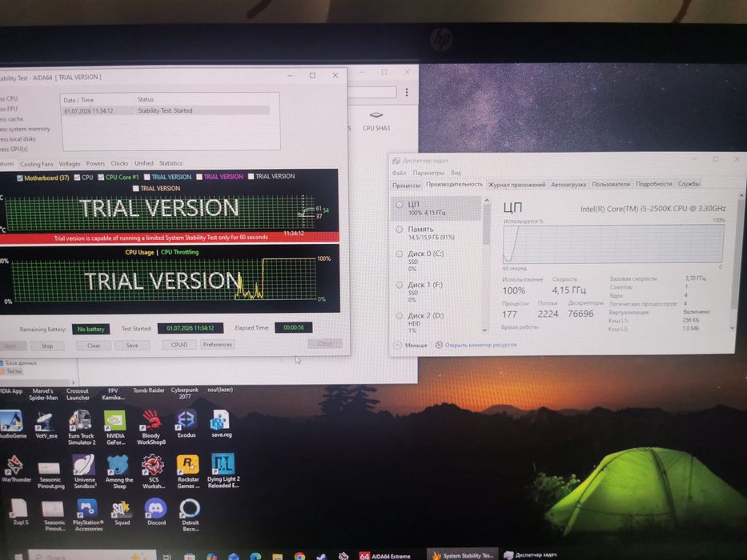Select Диск 0 (C:) in the Task Manager
Image resolution: width=747 pixels, height=560 pixels.
[x=436, y=261]
